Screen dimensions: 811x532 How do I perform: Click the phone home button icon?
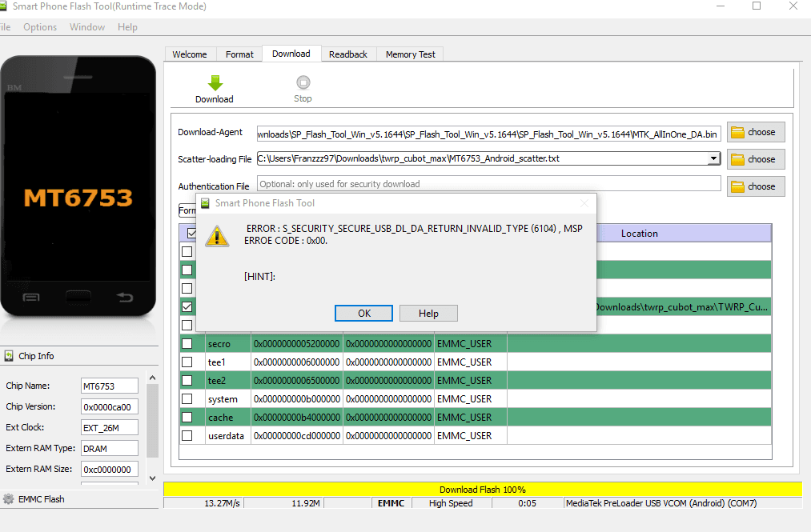78,297
